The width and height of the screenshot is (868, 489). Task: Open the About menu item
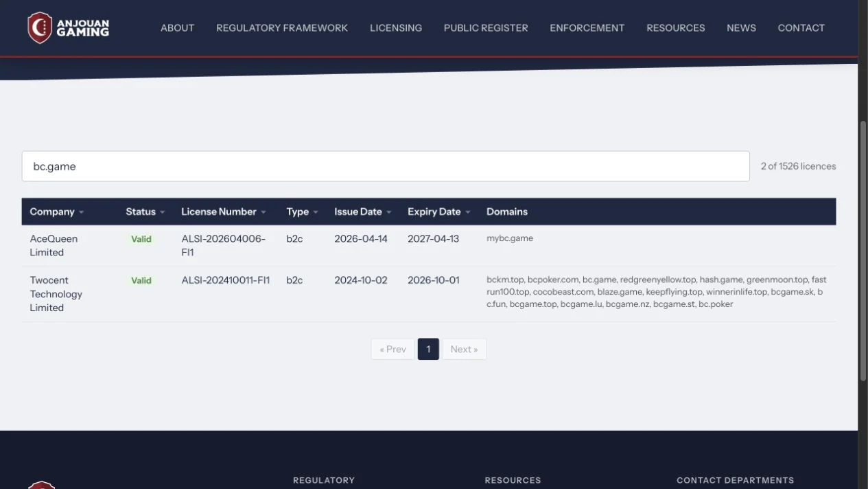pos(177,28)
